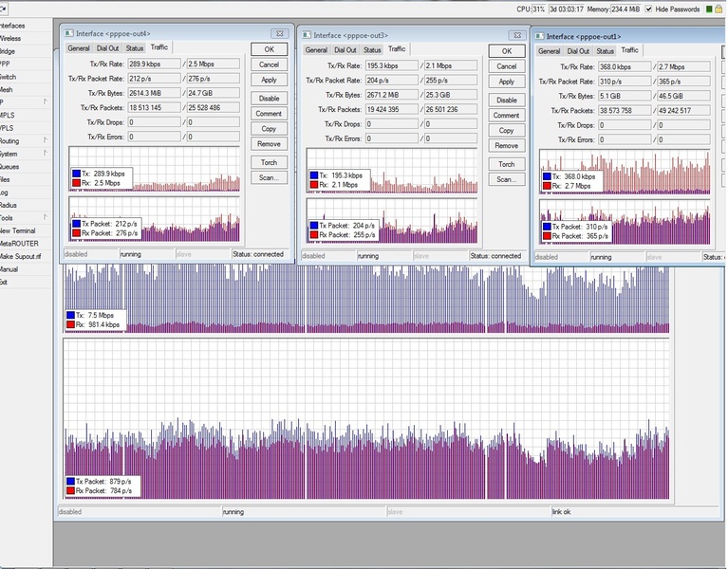The width and height of the screenshot is (728, 569).
Task: Close the pppoe-out3 interface window
Action: tap(517, 35)
